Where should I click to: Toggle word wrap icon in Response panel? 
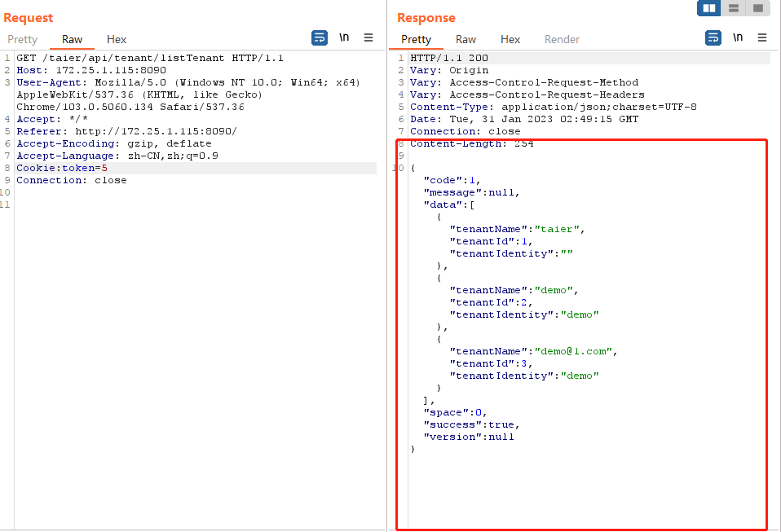(x=713, y=37)
